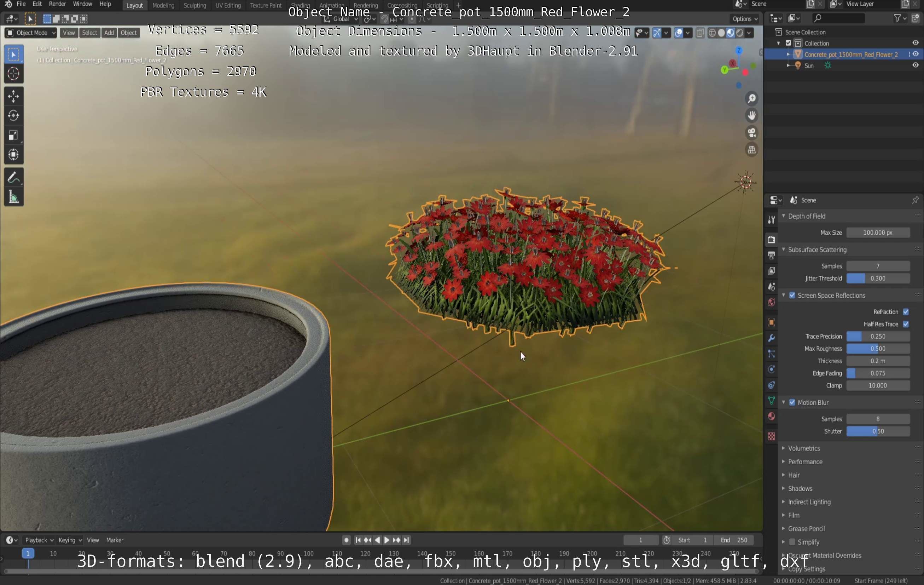Open the Material properties tab

click(771, 417)
